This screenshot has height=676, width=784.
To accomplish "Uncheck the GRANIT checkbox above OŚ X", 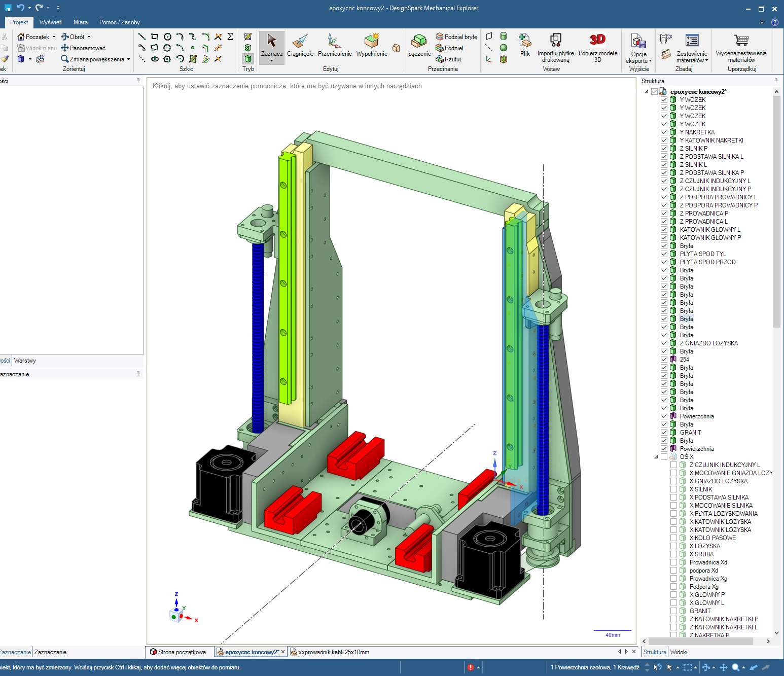I will [x=664, y=432].
